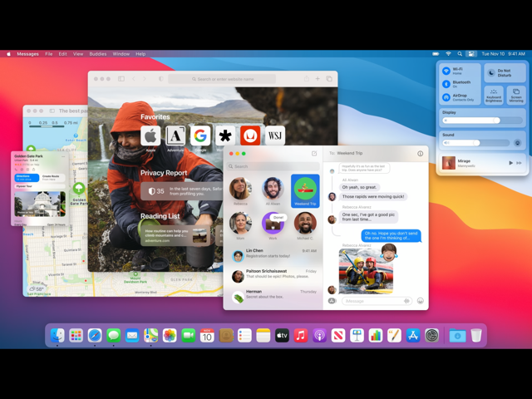Toggle Wi-Fi in Control Center

click(446, 71)
